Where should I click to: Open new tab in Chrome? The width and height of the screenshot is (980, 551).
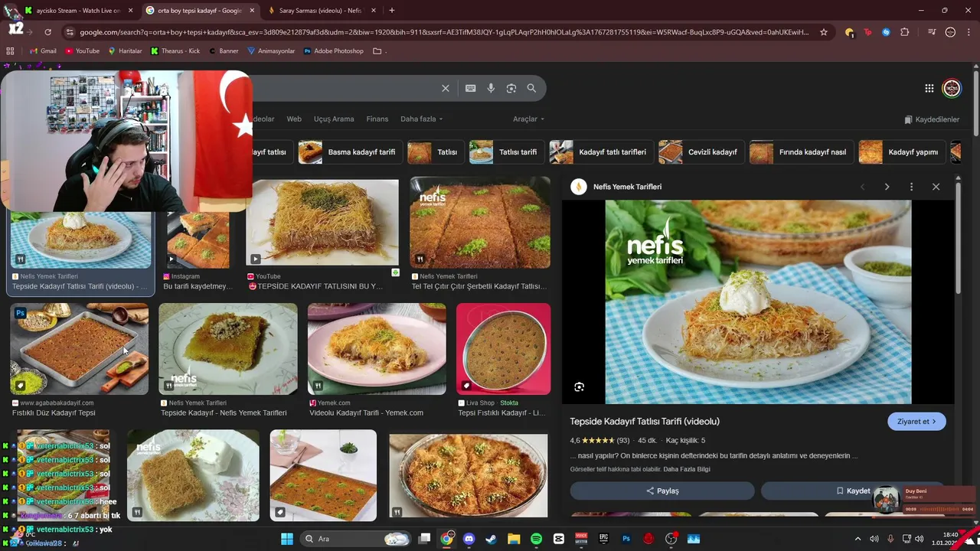coord(391,11)
